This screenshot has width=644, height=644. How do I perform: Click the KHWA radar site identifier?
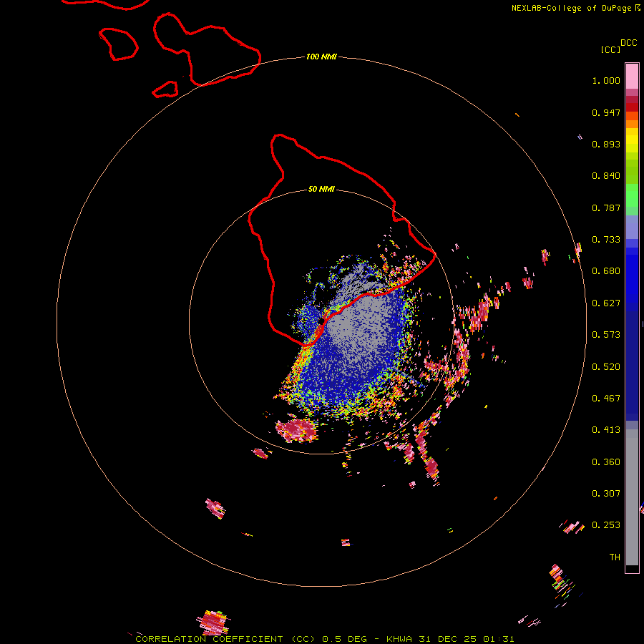click(x=399, y=639)
